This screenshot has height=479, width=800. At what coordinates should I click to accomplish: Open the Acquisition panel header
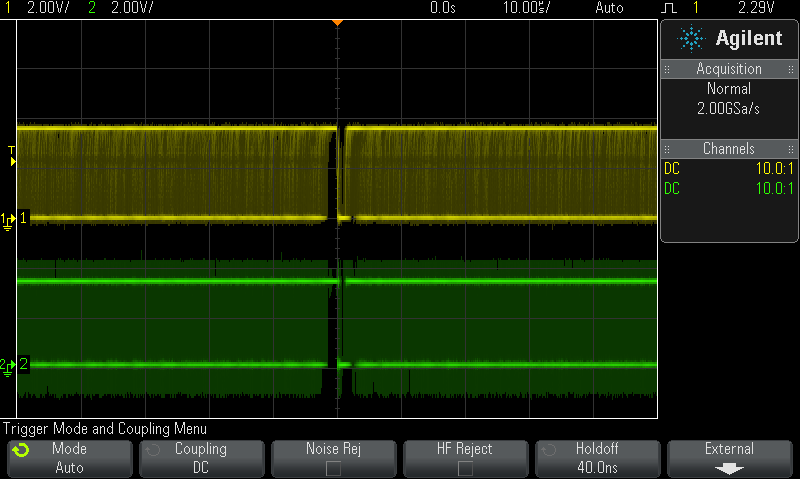pyautogui.click(x=729, y=69)
